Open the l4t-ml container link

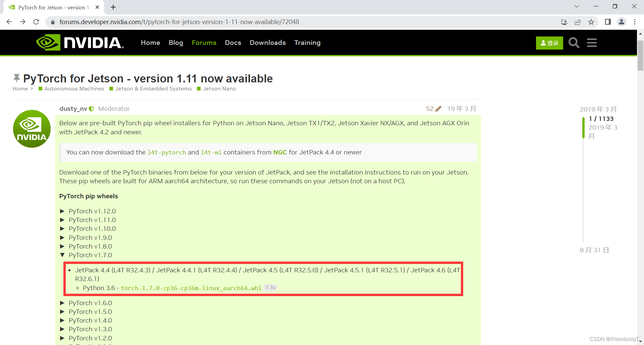point(211,152)
